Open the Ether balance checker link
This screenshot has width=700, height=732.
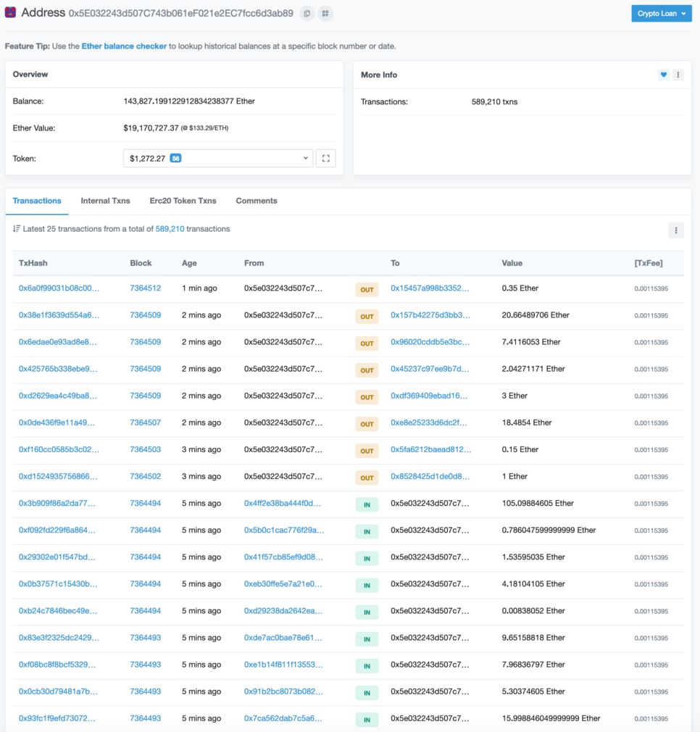point(124,46)
